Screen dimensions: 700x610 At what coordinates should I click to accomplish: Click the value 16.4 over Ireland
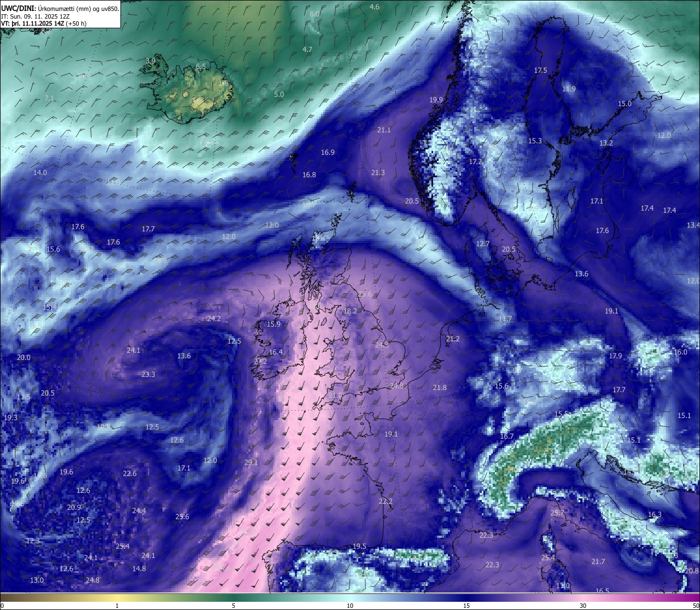[276, 352]
